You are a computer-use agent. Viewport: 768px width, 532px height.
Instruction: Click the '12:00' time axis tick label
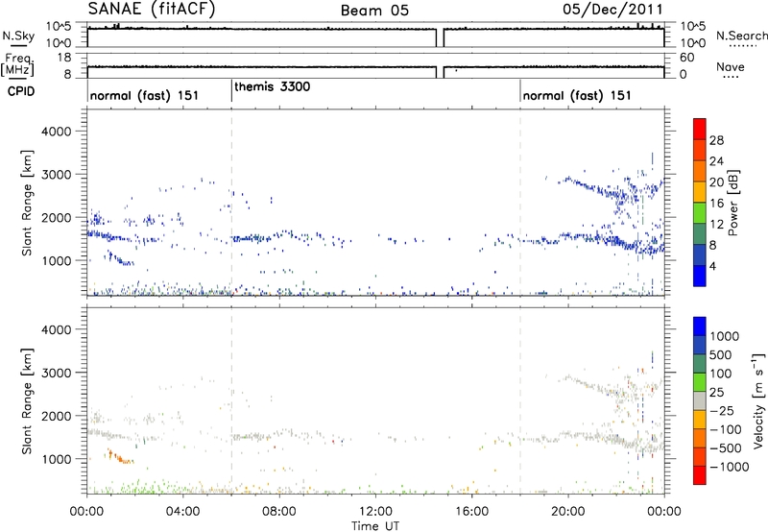pyautogui.click(x=375, y=512)
